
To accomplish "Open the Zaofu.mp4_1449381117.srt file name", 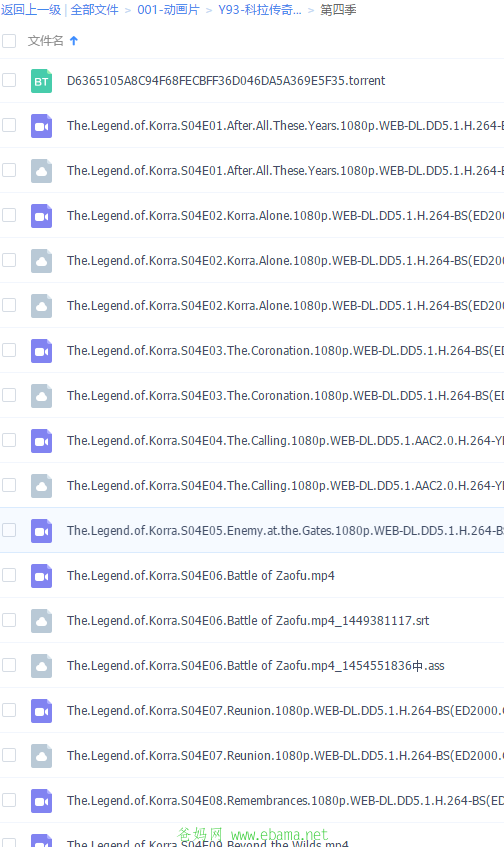I will tap(248, 621).
